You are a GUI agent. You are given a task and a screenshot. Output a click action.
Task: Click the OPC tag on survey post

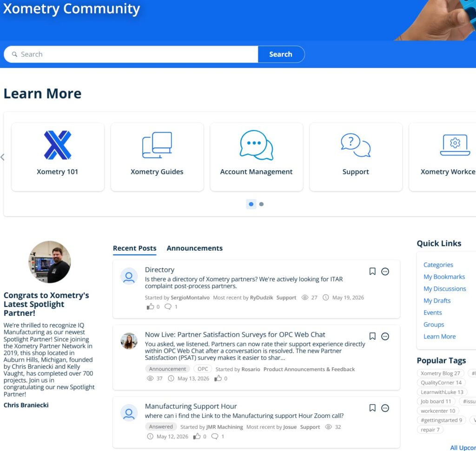[203, 369]
